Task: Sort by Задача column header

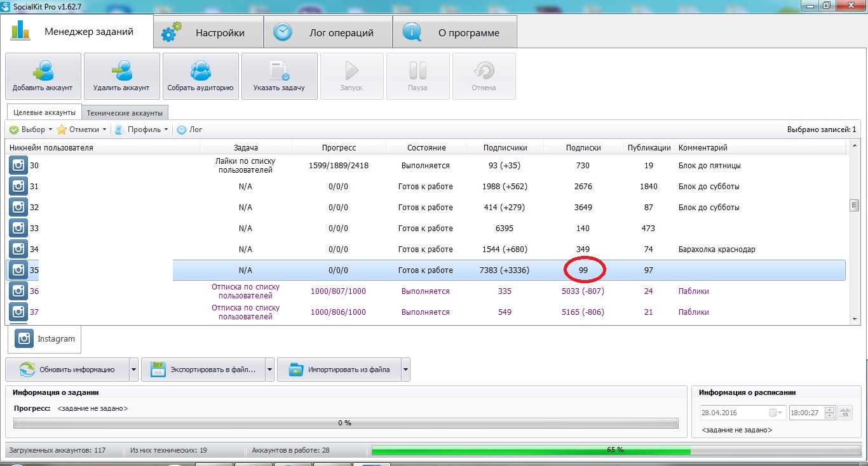Action: point(246,147)
